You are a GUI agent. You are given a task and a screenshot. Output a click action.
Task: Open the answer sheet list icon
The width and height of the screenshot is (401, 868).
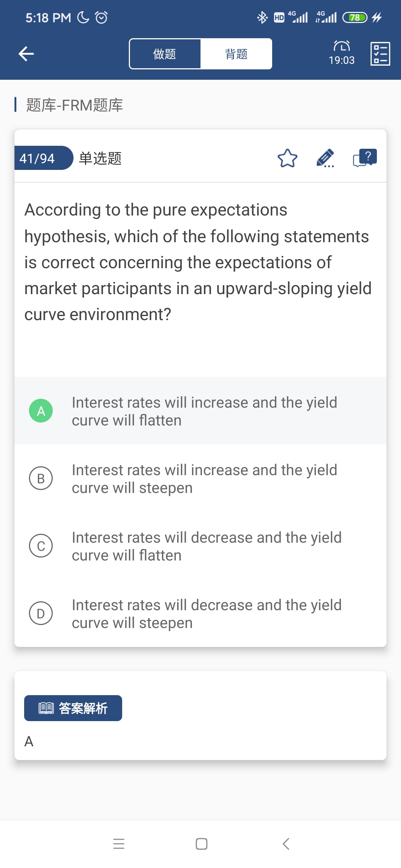(x=380, y=54)
